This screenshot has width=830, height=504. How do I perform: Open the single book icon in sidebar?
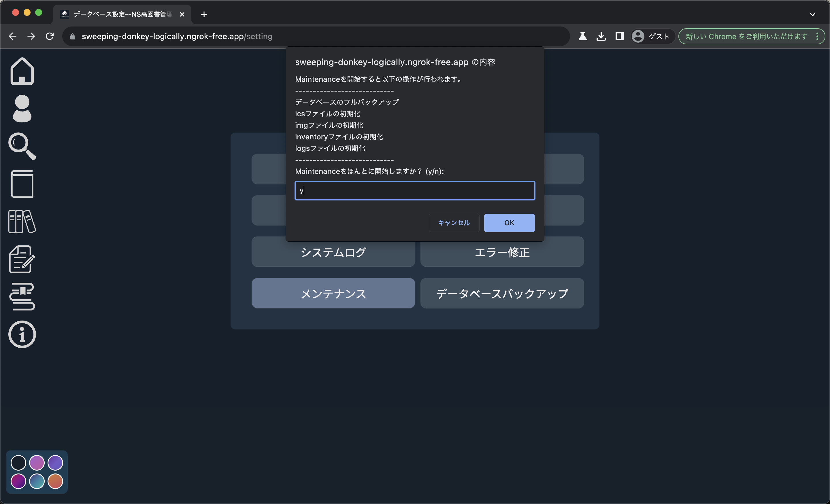point(22,184)
